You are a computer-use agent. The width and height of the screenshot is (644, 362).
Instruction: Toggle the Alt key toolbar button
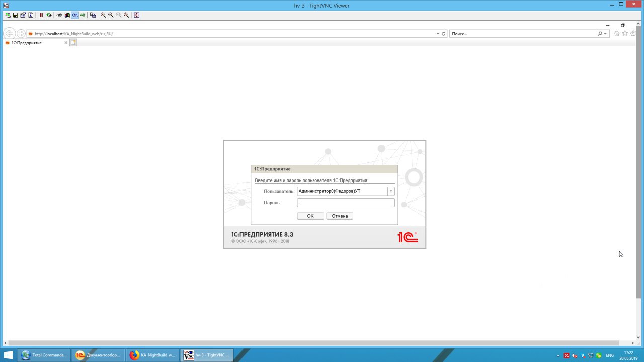[x=83, y=15]
